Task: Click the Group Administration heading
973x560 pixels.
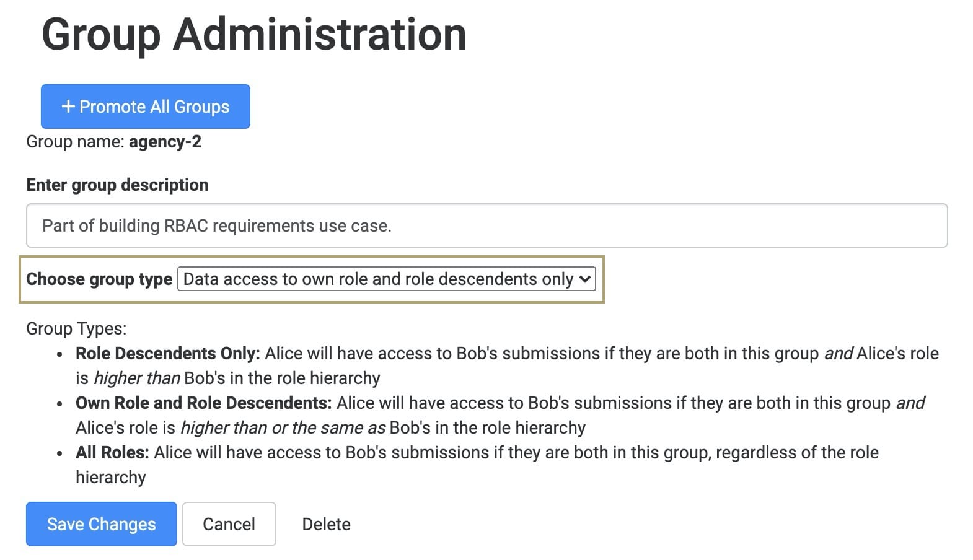Action: (254, 35)
